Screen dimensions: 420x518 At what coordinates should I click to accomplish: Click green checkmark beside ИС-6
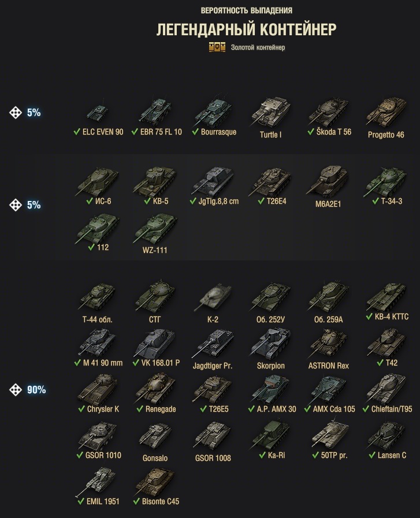[90, 201]
